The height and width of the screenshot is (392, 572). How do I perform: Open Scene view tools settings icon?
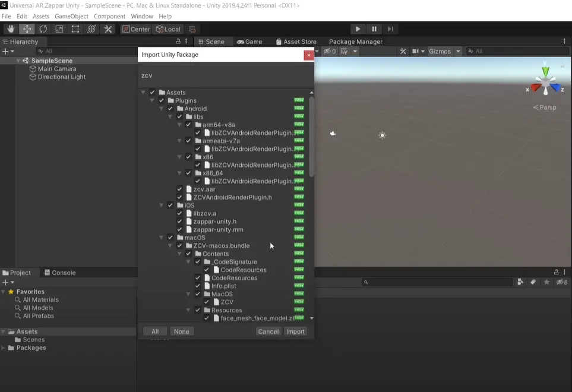403,52
